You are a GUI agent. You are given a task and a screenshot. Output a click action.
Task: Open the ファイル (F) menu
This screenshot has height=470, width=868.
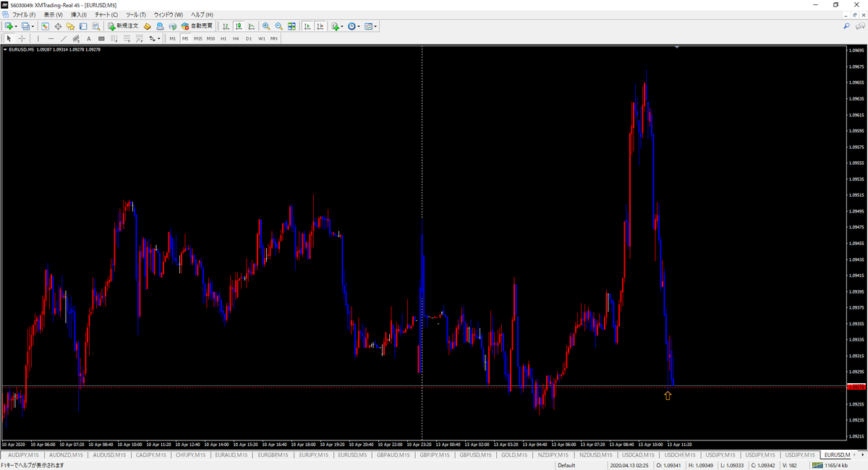[24, 14]
